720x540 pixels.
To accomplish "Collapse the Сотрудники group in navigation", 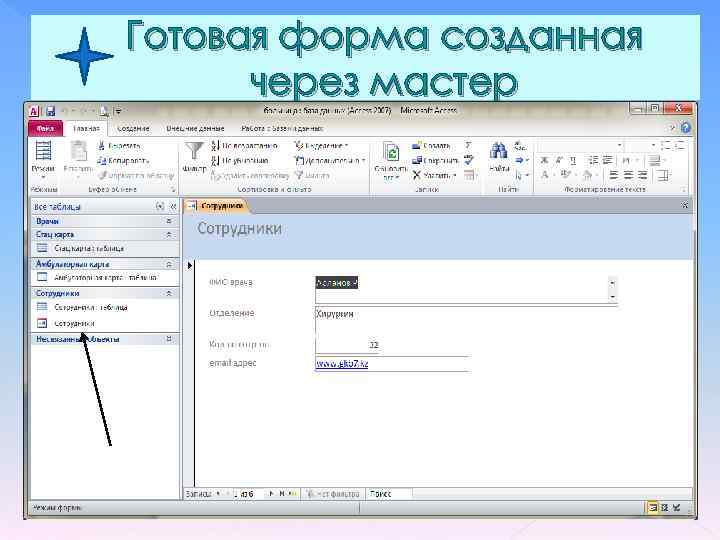I will click(169, 293).
